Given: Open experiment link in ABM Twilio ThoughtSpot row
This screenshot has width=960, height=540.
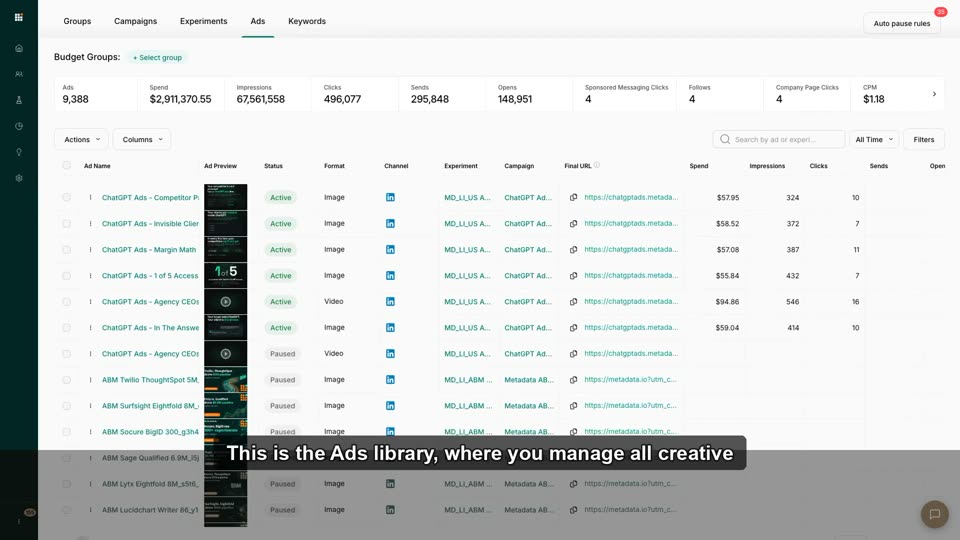Looking at the screenshot, I should pos(468,380).
